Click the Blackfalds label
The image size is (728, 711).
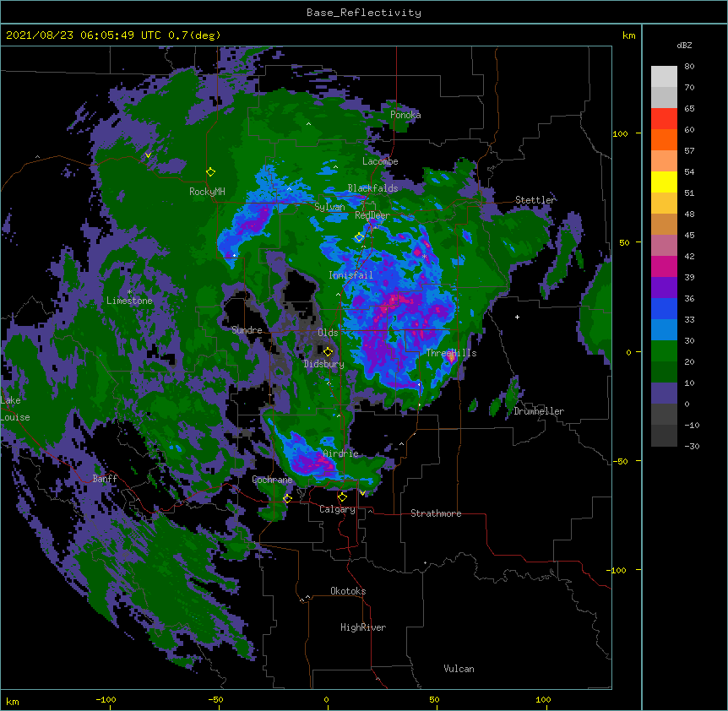372,188
